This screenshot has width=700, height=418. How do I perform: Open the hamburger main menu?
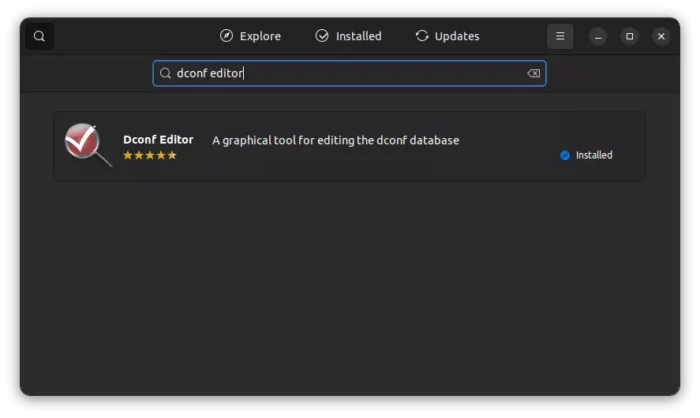point(560,36)
